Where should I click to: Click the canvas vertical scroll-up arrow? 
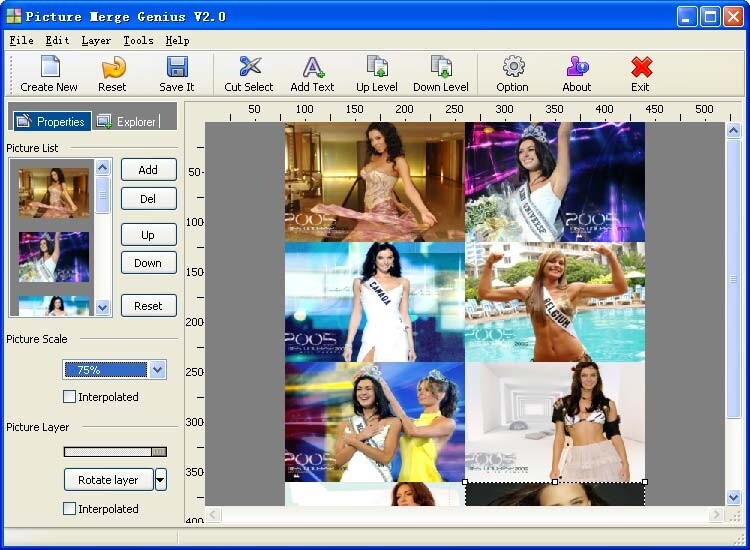click(x=734, y=131)
